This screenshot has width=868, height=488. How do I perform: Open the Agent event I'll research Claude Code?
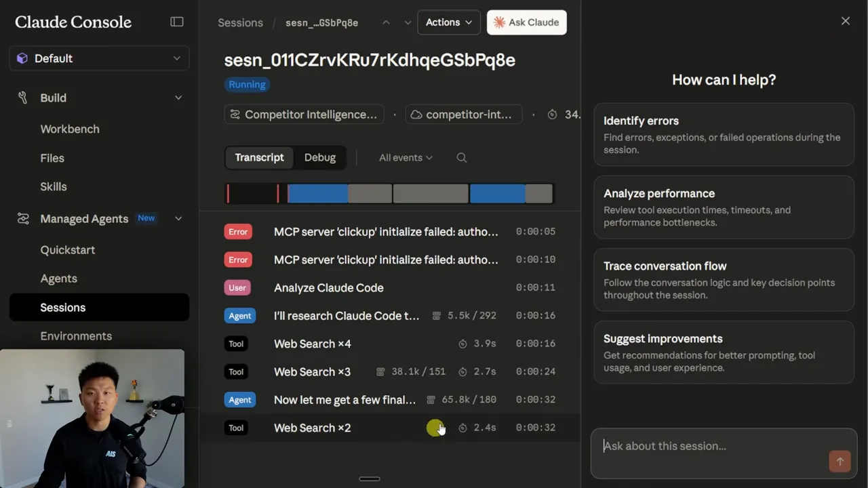tap(390, 315)
